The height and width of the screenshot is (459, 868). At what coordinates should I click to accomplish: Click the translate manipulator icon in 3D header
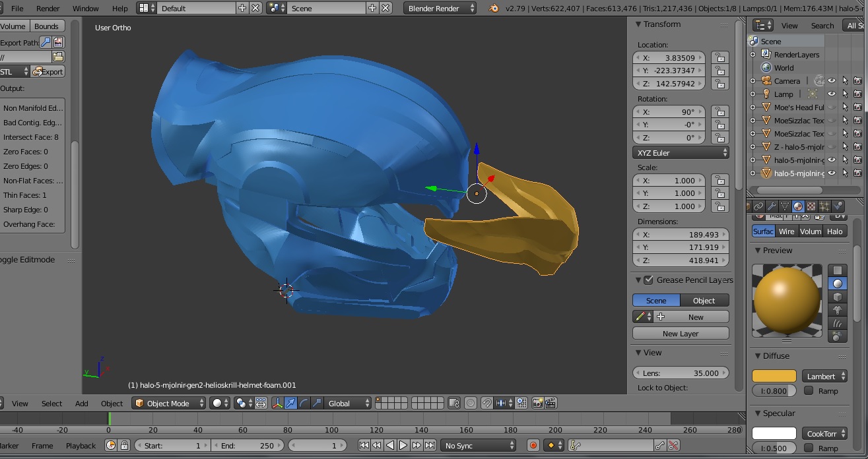pyautogui.click(x=290, y=403)
